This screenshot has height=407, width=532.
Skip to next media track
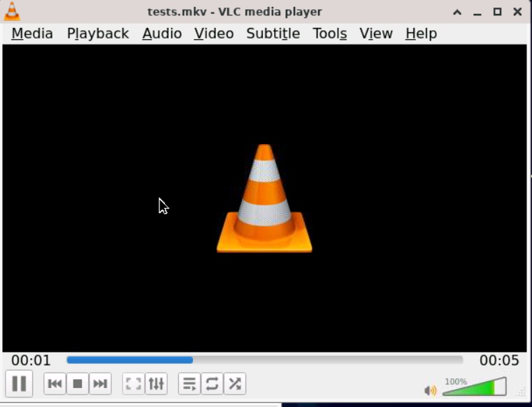click(101, 384)
